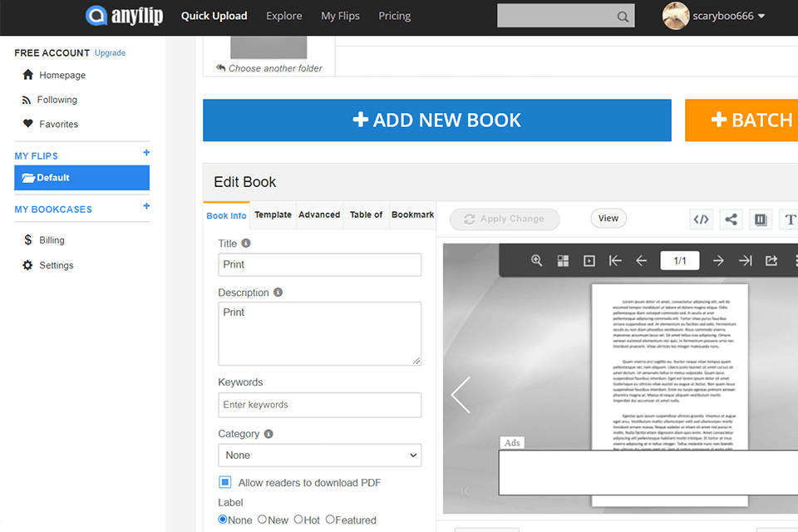Uncheck Allow readers to download PDF
The height and width of the screenshot is (532, 798).
click(224, 482)
